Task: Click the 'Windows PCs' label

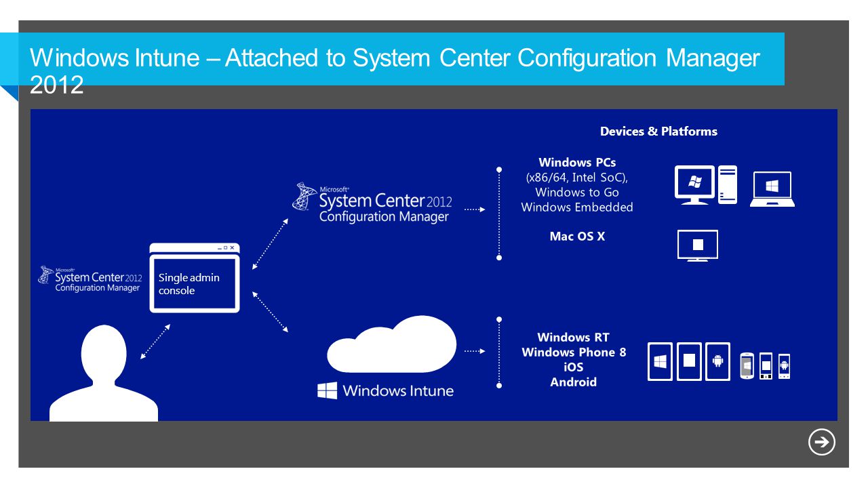Action: click(x=577, y=162)
